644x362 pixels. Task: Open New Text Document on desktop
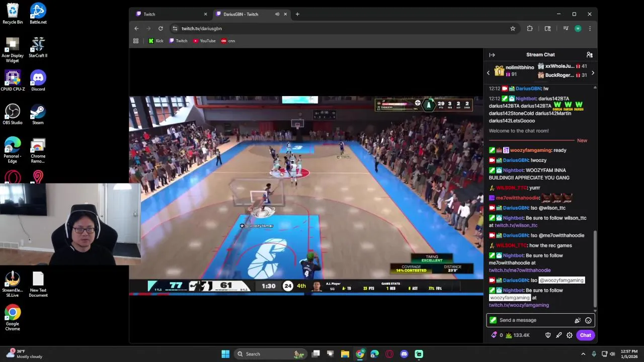[38, 285]
